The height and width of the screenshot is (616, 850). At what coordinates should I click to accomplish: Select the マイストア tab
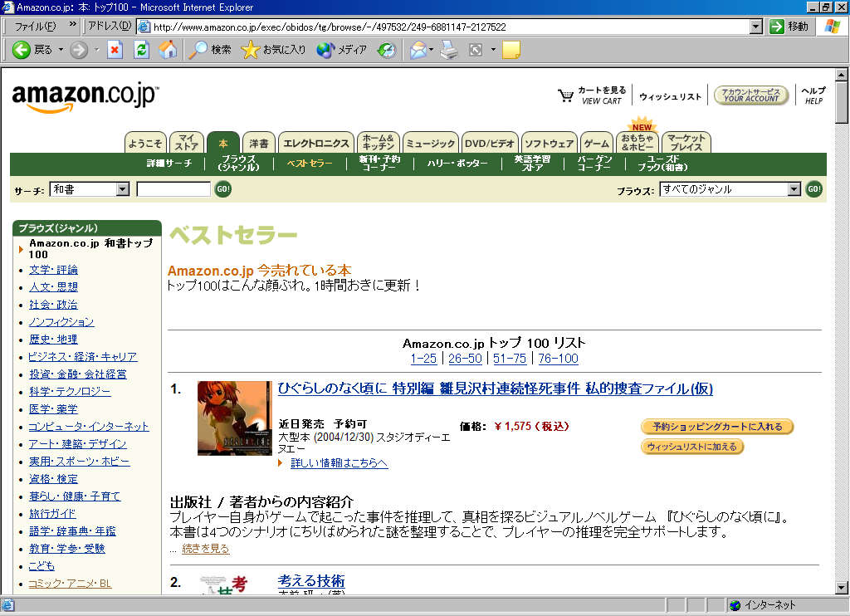tap(187, 143)
